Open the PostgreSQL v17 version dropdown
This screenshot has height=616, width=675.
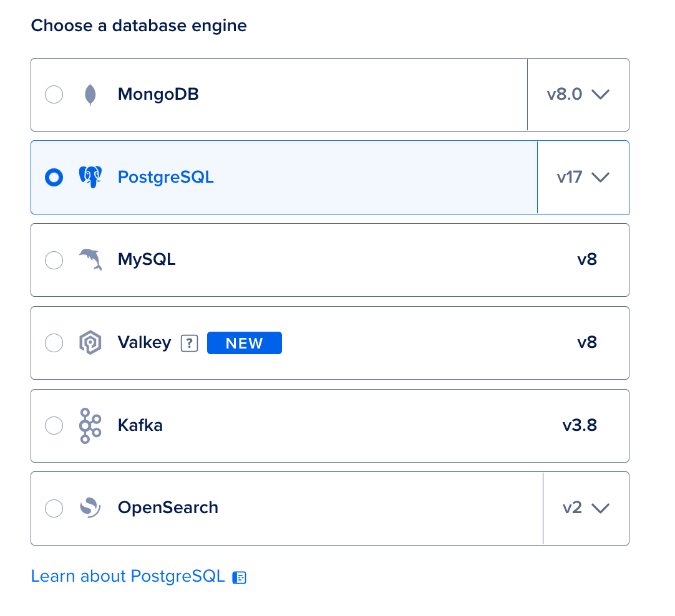click(x=583, y=177)
